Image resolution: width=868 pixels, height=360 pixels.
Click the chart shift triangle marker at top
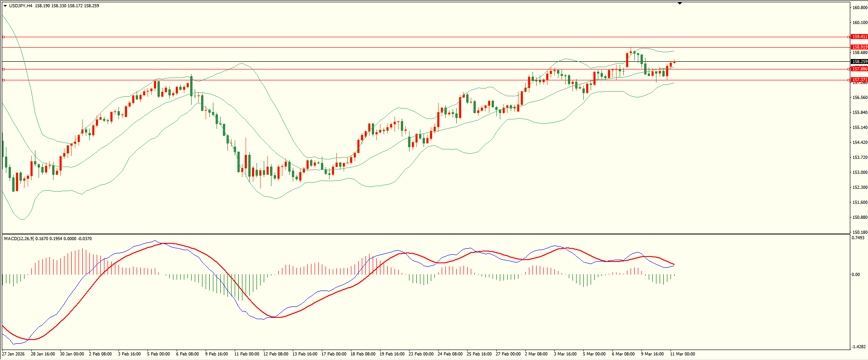[x=680, y=3]
